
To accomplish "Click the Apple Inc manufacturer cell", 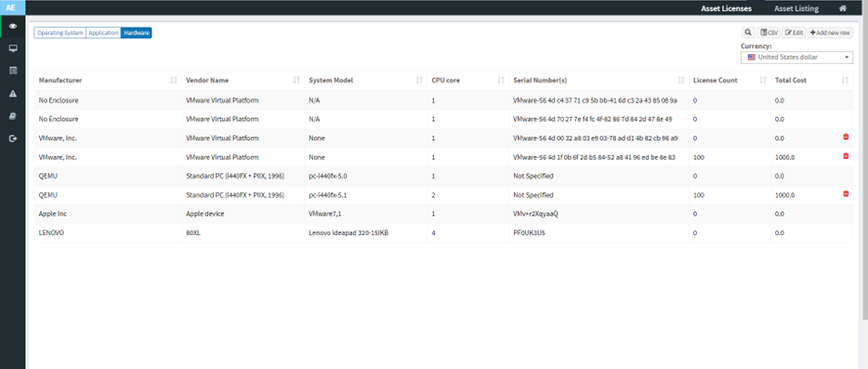I will click(x=108, y=214).
